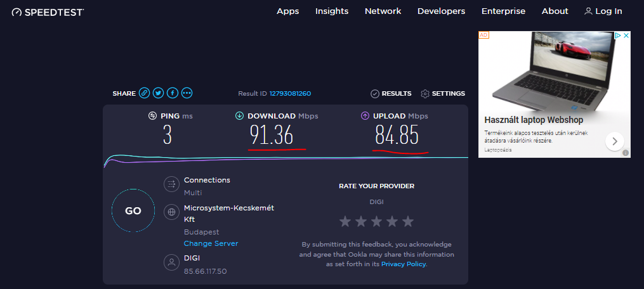Click the Microsystem-Kecskemét Kft server name
Image resolution: width=644 pixels, height=289 pixels.
coord(229,214)
